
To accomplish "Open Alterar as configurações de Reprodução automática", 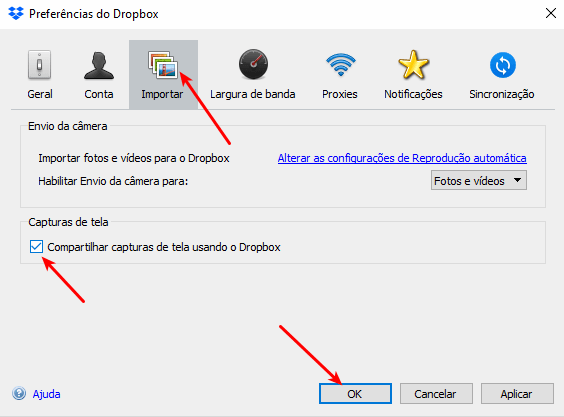I will 402,158.
